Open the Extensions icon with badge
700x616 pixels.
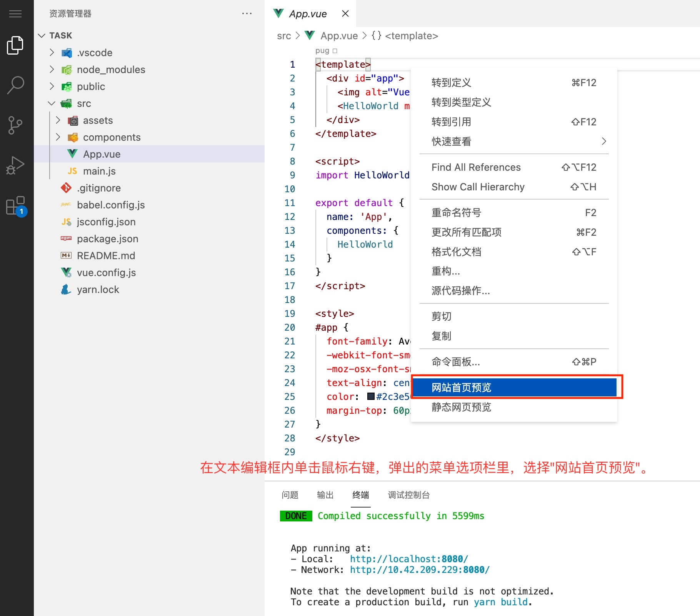tap(16, 206)
